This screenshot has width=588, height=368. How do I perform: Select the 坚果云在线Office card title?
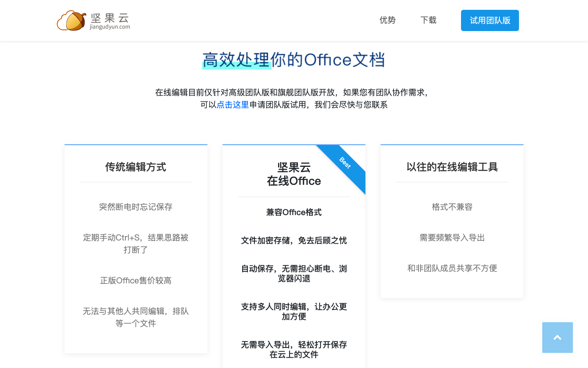(x=294, y=174)
